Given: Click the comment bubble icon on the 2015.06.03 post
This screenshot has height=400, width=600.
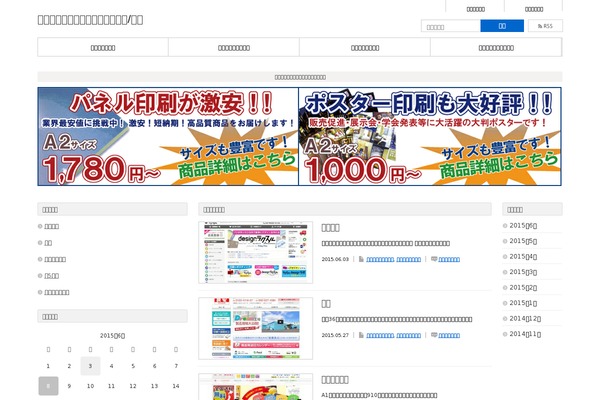Looking at the screenshot, I should click(x=434, y=259).
